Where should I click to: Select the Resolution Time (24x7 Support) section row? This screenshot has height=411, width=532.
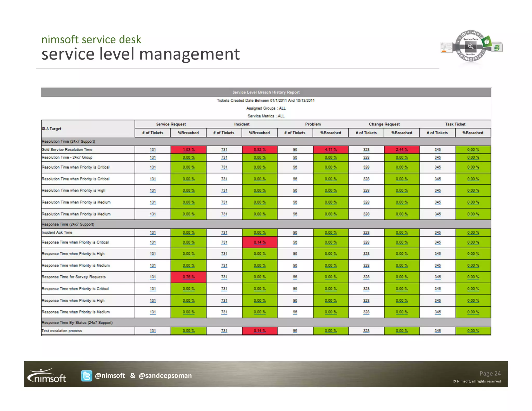[x=266, y=141]
